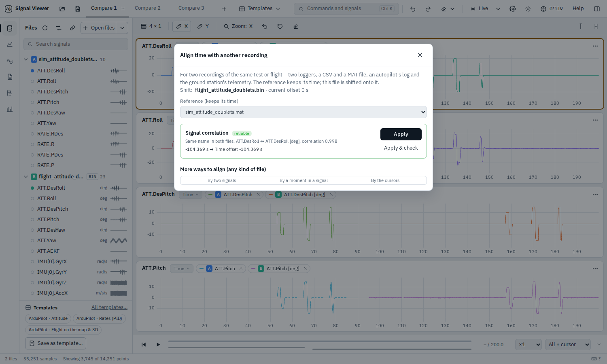Open the data files sidebar icon
Screen dimensions: 607x364
10,28
